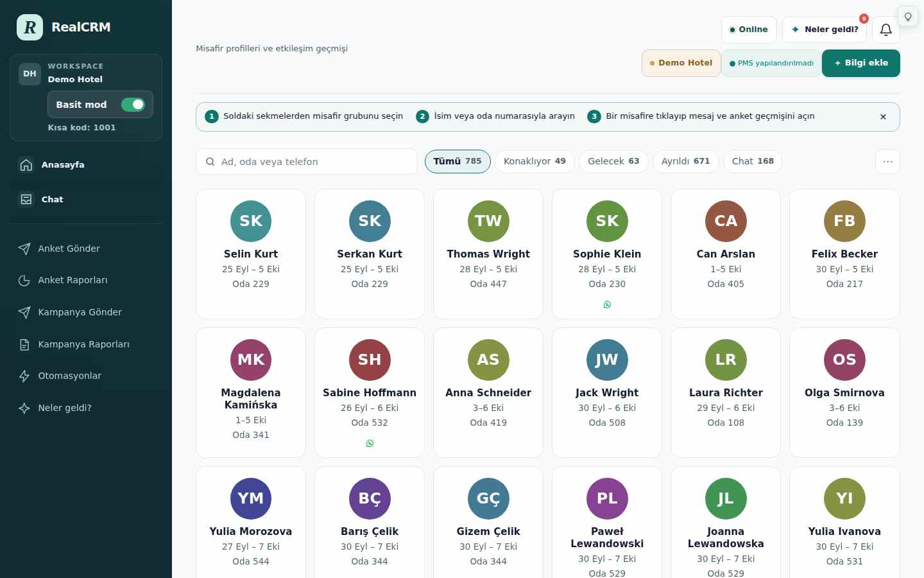Click the Yulia Morozova avatar
This screenshot has width=924, height=578.
click(251, 498)
